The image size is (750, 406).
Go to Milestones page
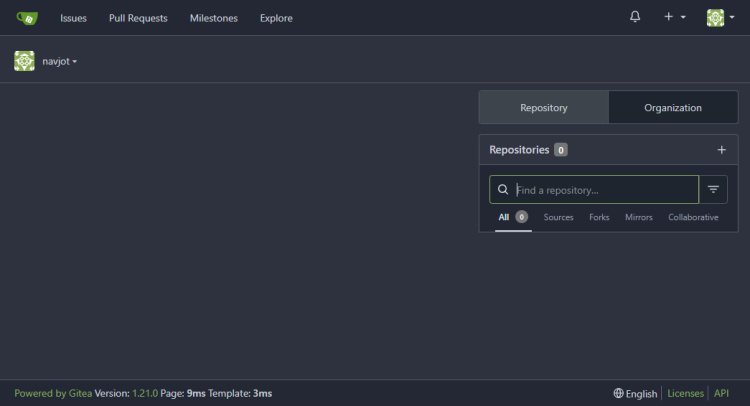click(x=214, y=18)
